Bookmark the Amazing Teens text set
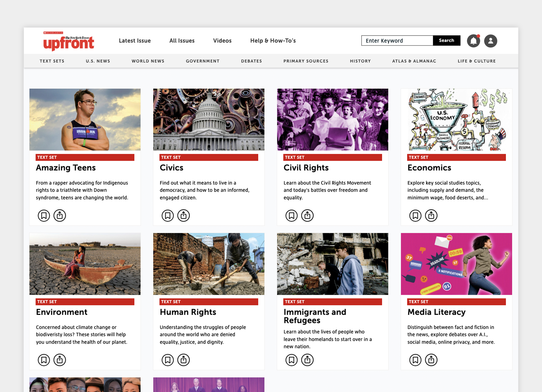The width and height of the screenshot is (542, 392). click(44, 215)
